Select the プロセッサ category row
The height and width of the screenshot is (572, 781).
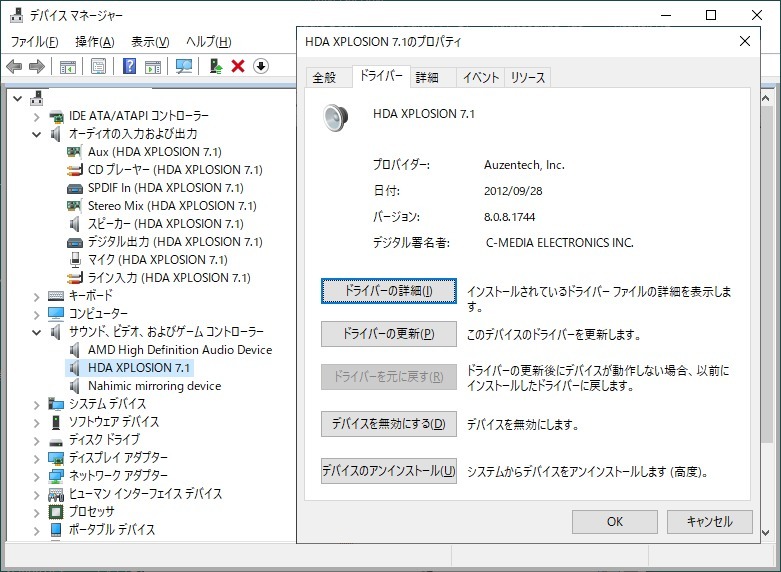81,512
